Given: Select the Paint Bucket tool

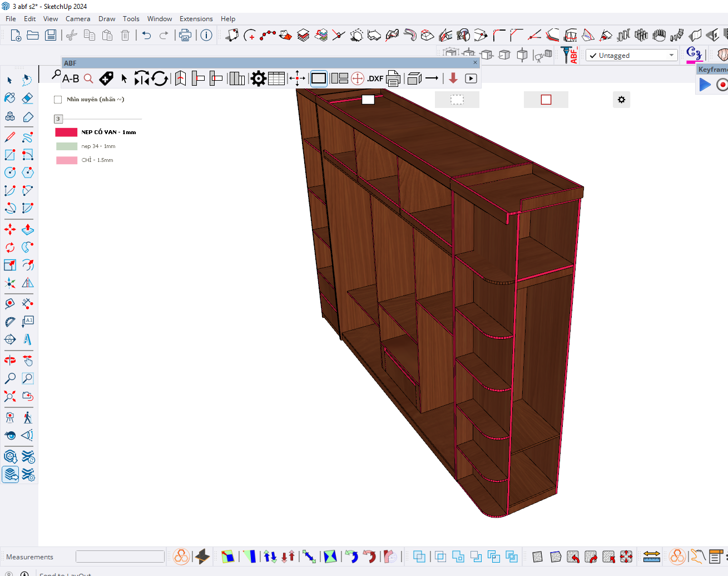Looking at the screenshot, I should [10, 98].
